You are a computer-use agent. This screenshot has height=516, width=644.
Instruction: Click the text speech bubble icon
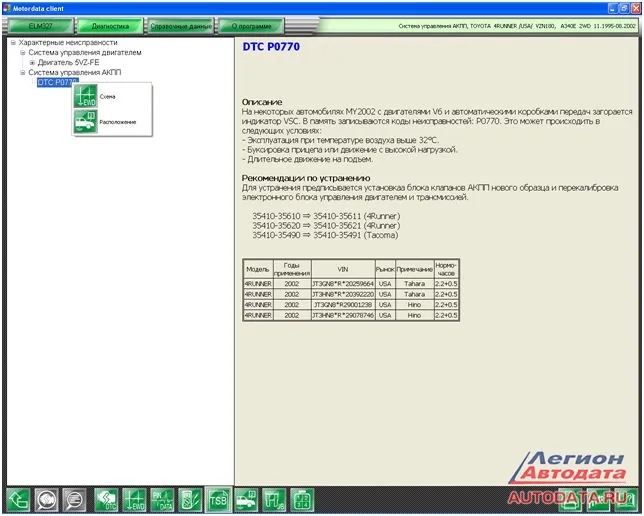[74, 500]
